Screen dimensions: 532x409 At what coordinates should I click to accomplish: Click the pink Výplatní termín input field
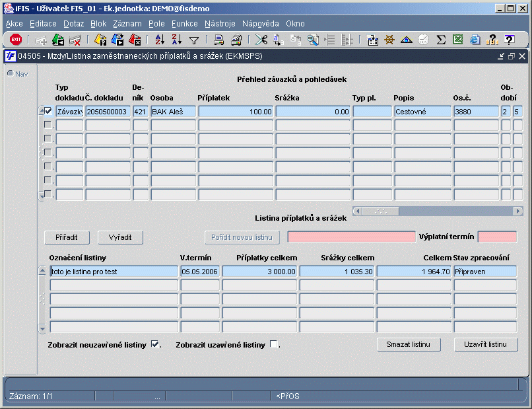[x=498, y=237]
